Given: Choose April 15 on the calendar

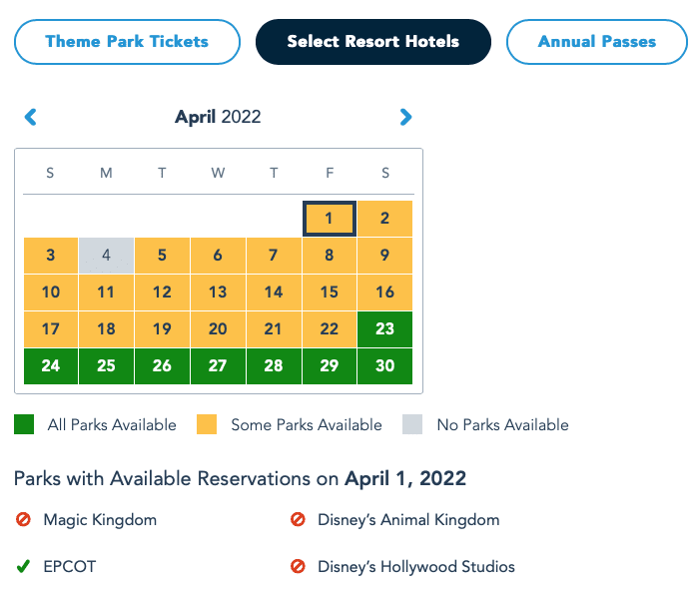Looking at the screenshot, I should coord(330,292).
